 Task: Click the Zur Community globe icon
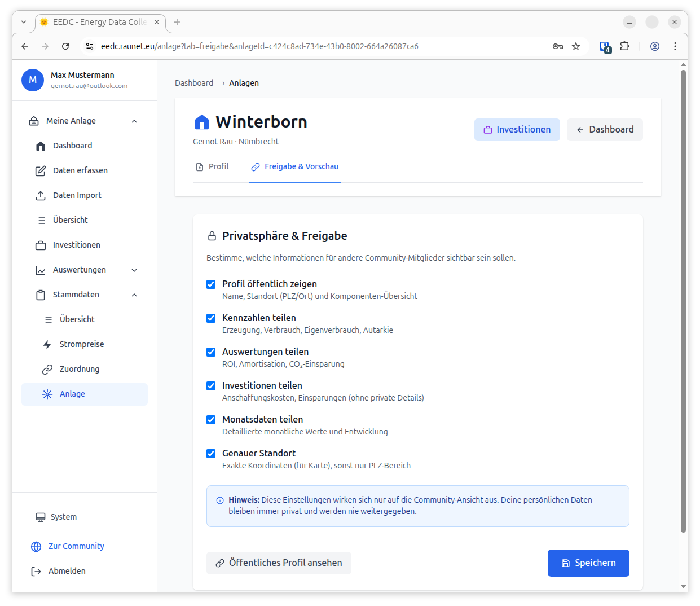36,546
